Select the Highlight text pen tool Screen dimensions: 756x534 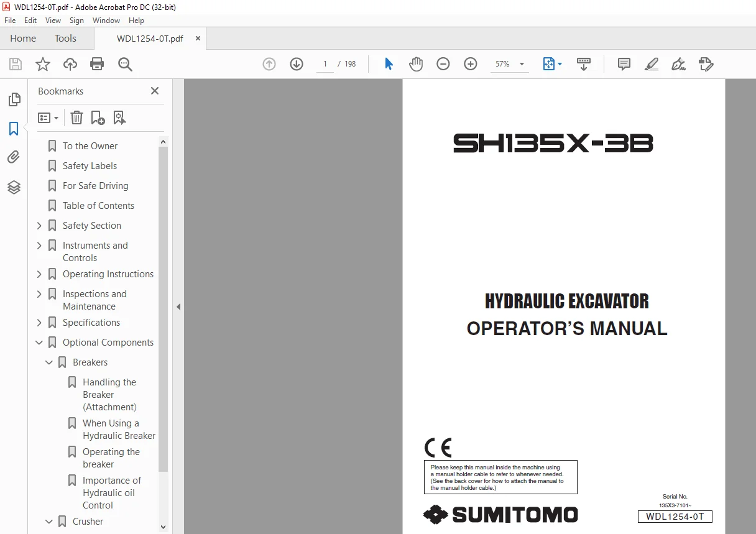click(x=652, y=64)
